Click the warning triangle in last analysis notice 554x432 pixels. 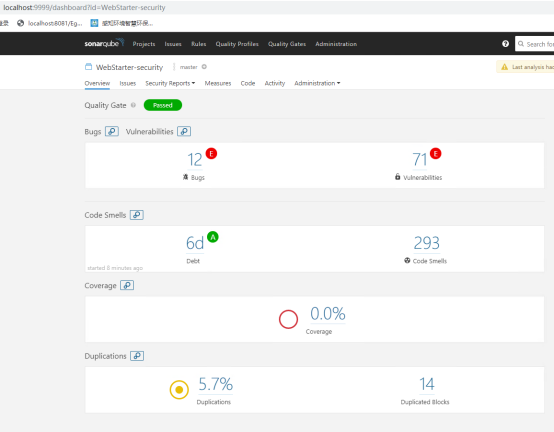[505, 67]
